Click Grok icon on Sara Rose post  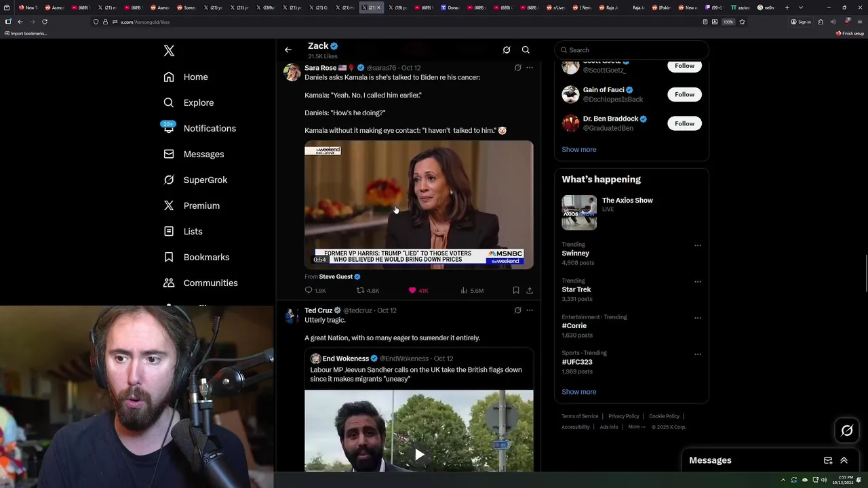(x=517, y=68)
